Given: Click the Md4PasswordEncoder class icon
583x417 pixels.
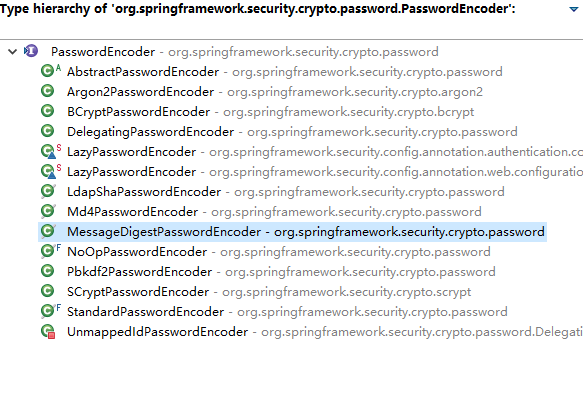Looking at the screenshot, I should pos(48,211).
